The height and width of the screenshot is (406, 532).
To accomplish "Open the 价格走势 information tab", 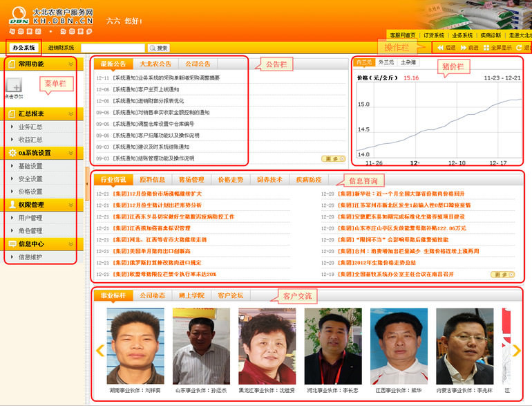I will (x=230, y=180).
